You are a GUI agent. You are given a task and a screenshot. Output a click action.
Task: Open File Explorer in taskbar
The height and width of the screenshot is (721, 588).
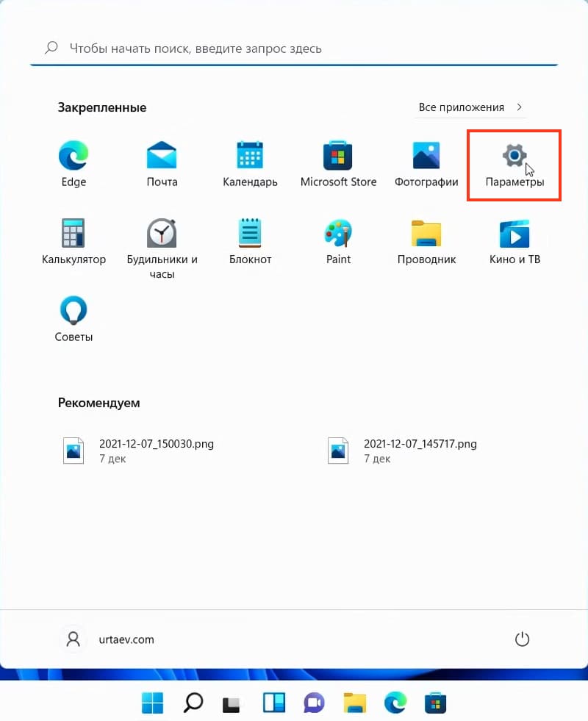click(x=355, y=703)
